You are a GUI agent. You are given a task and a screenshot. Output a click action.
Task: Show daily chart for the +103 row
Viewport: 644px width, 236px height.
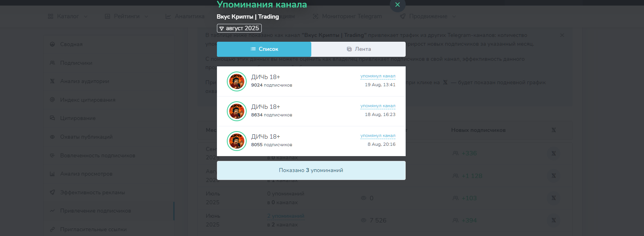pos(554,198)
